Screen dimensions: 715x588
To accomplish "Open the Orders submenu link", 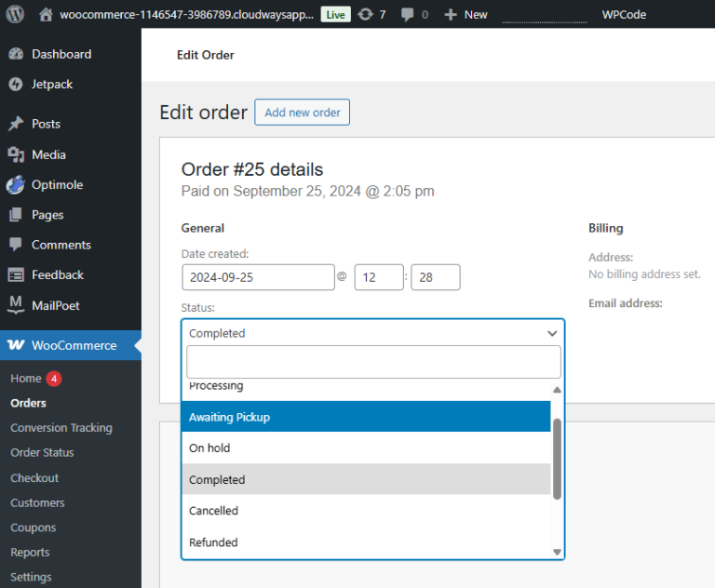I will click(28, 403).
